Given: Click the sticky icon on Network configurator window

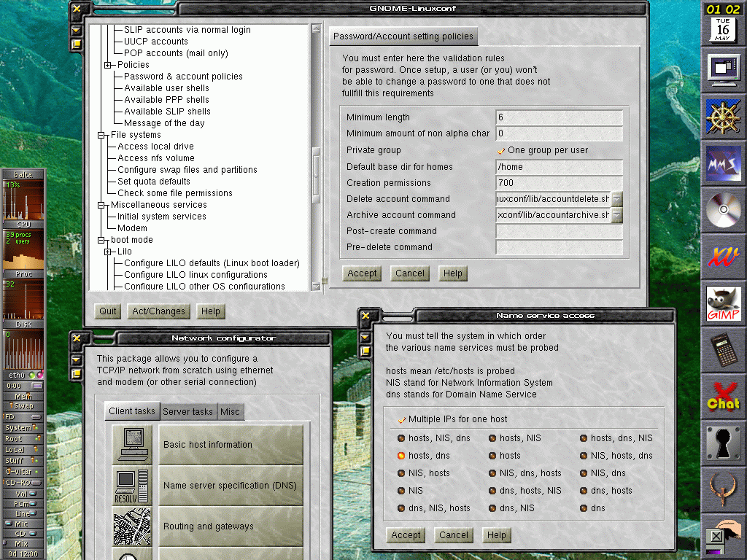Looking at the screenshot, I should (76, 375).
